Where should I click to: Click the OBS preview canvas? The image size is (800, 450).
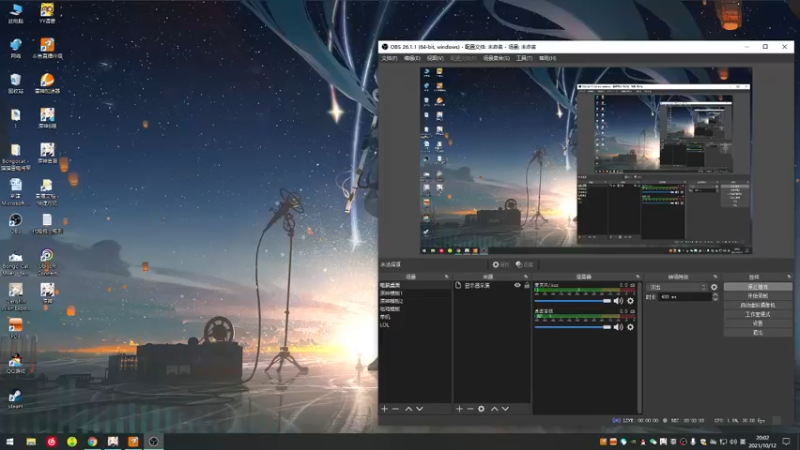click(x=586, y=161)
